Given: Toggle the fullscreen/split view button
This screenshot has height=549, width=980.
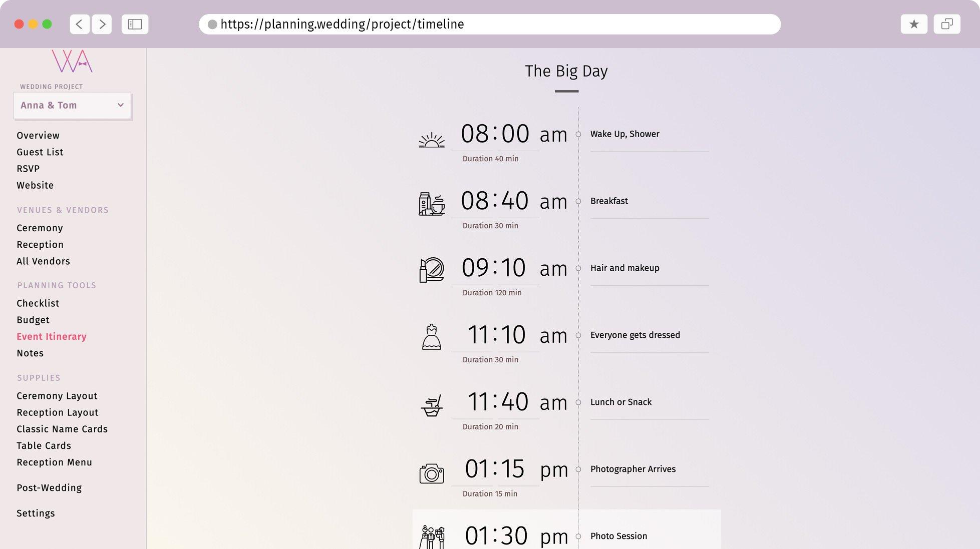Looking at the screenshot, I should (x=947, y=24).
